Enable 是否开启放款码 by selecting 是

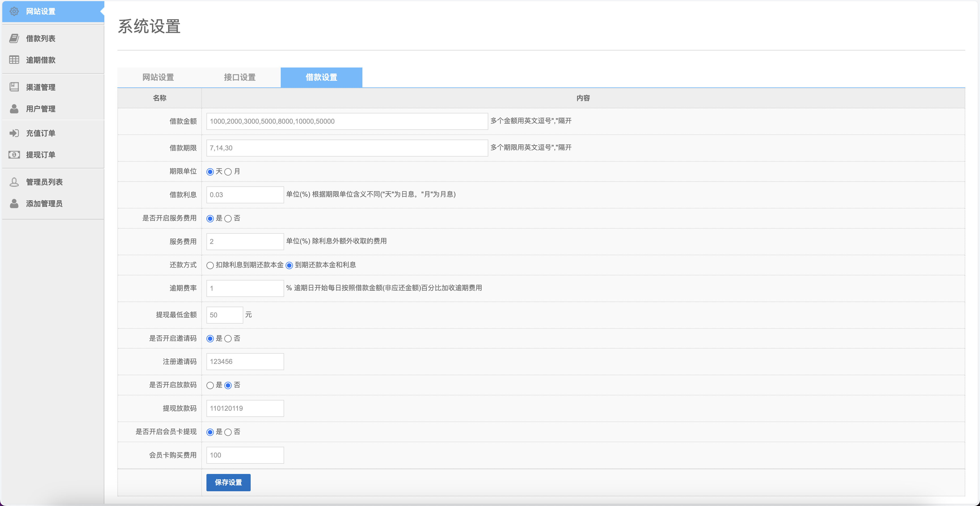point(210,385)
